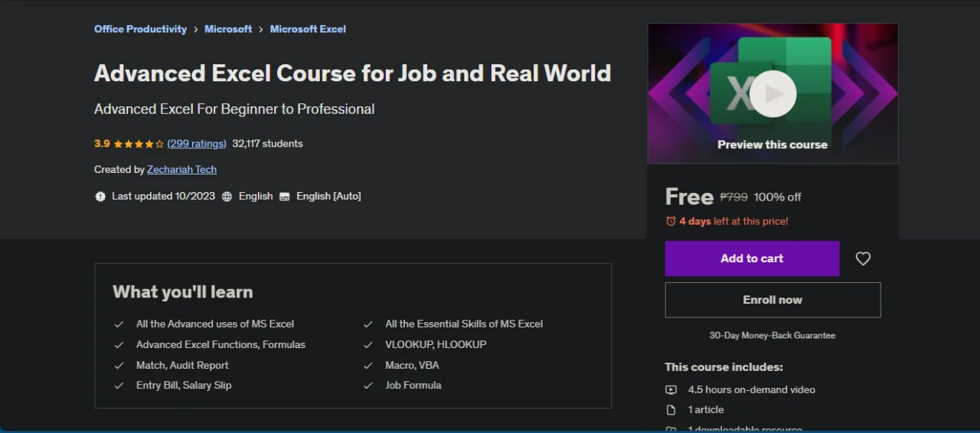Click checkmark beside All the Essential Skills

coord(367,324)
